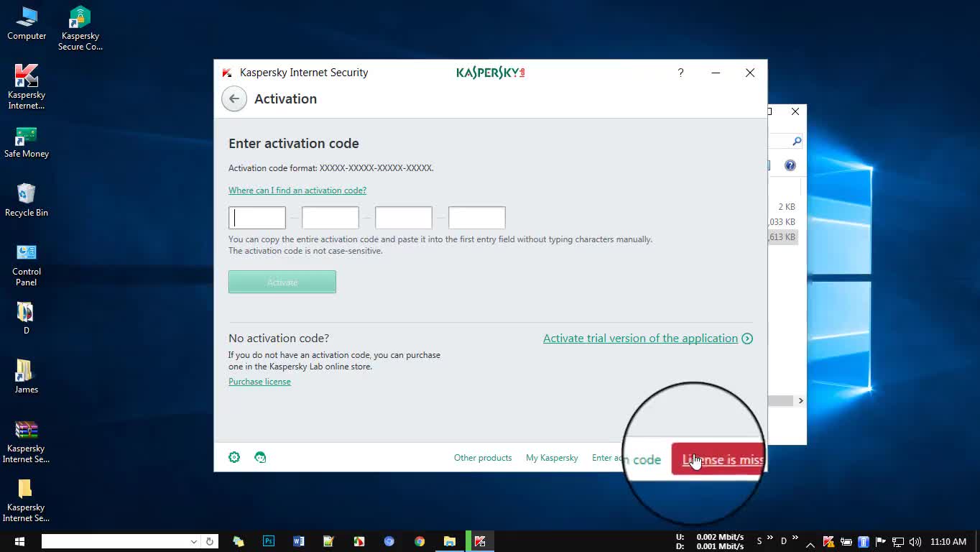Viewport: 980px width, 552px height.
Task: Close the Kaspersky Internet Security window
Action: click(x=750, y=73)
